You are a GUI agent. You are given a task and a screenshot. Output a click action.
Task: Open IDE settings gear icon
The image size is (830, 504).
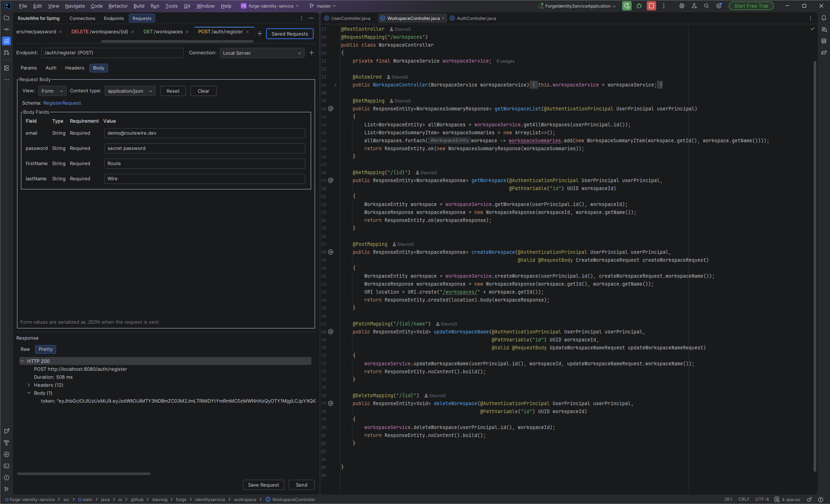719,6
